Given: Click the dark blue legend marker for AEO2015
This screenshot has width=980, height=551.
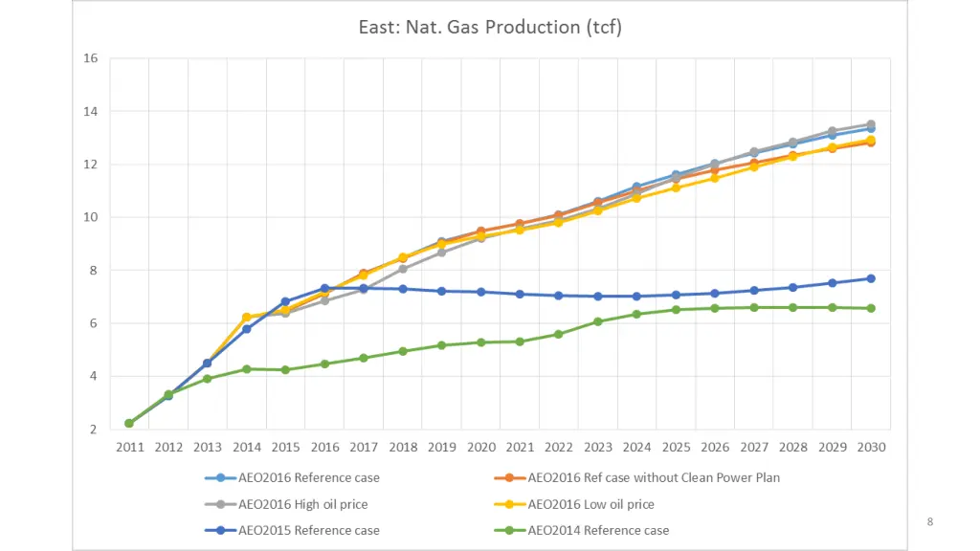Looking at the screenshot, I should pos(220,530).
